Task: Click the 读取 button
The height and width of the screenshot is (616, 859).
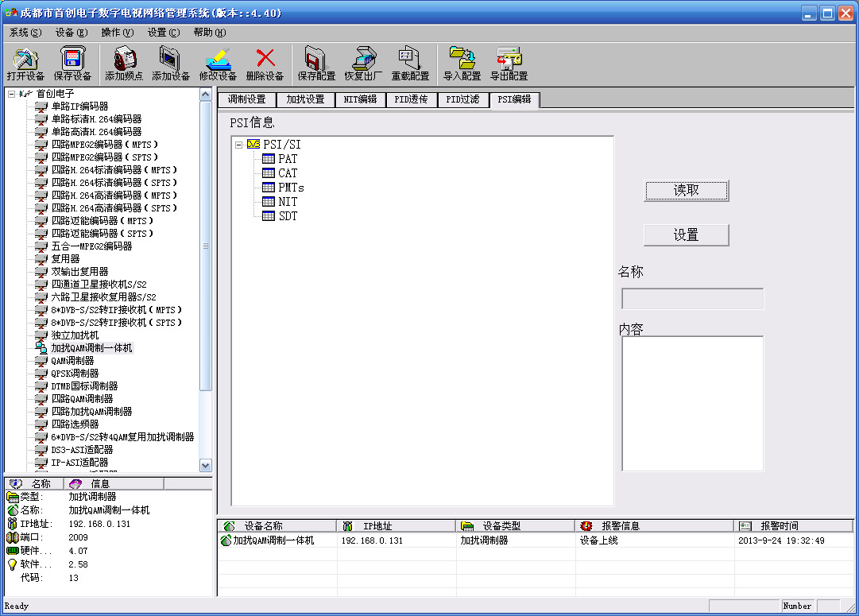Action: point(686,191)
